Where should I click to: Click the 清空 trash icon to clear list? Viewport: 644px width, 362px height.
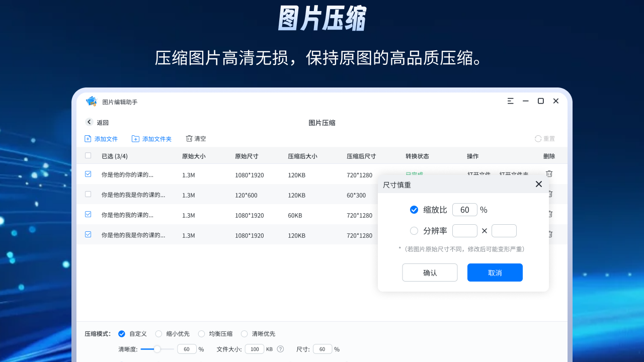click(x=190, y=138)
